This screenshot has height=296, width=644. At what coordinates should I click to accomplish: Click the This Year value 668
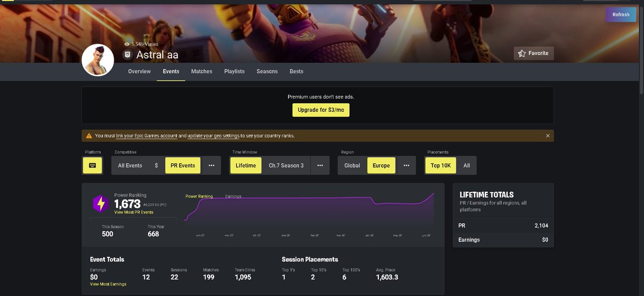[x=153, y=234]
